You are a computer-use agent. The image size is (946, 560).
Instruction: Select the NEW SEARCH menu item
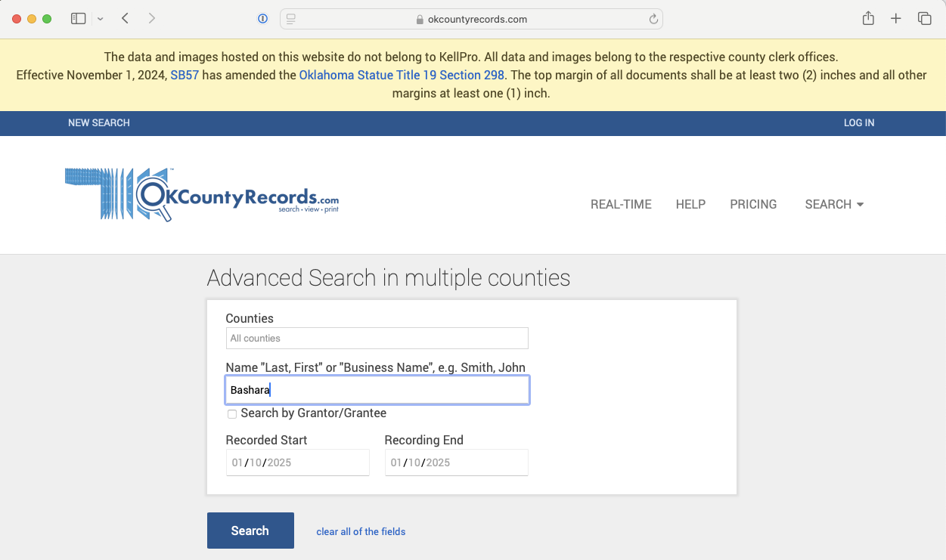[98, 122]
